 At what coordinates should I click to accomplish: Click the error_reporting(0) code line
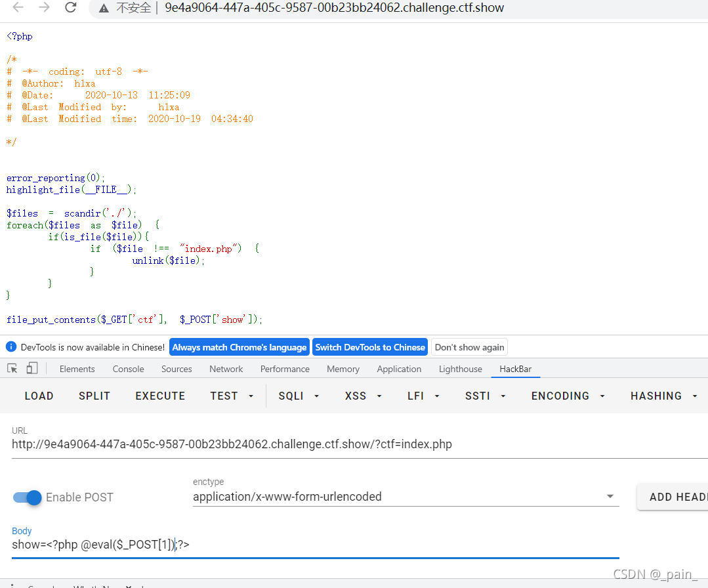56,178
